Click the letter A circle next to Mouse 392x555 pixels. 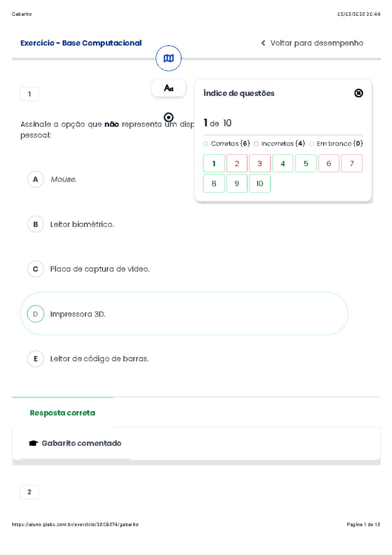35,179
